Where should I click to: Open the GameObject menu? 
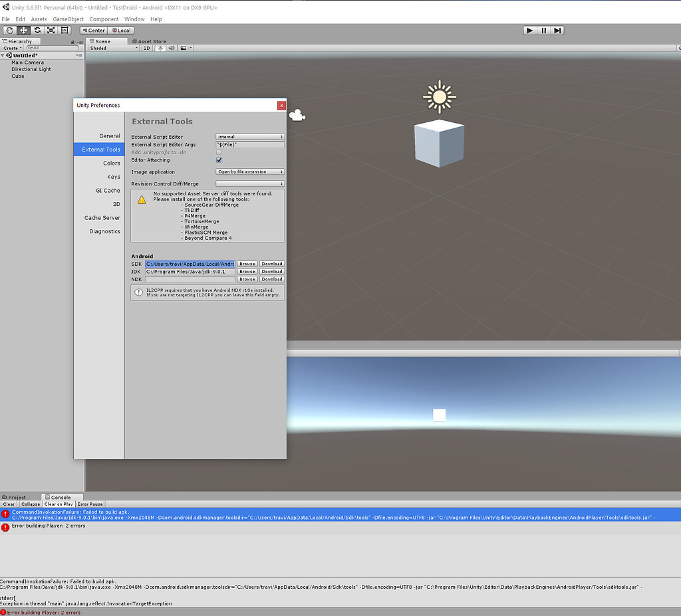pos(68,19)
